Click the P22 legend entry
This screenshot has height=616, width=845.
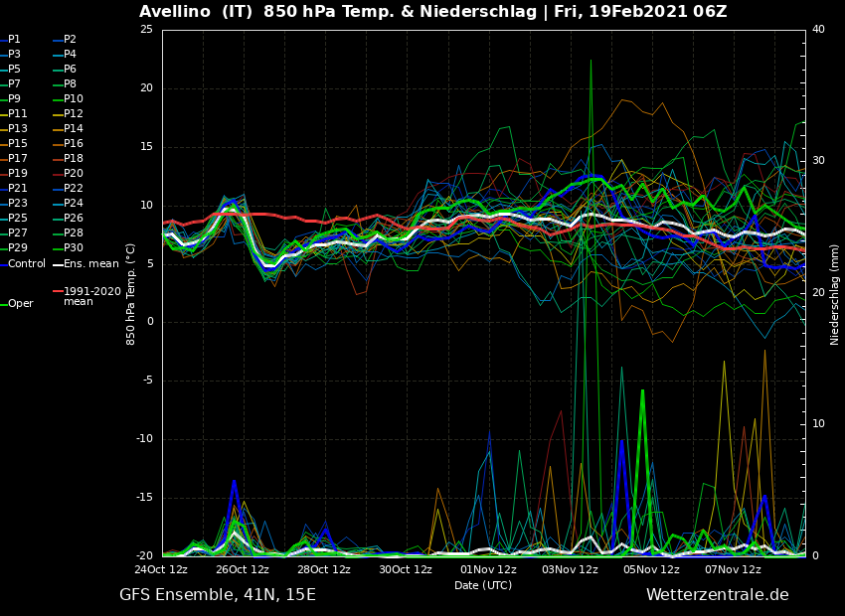[74, 189]
